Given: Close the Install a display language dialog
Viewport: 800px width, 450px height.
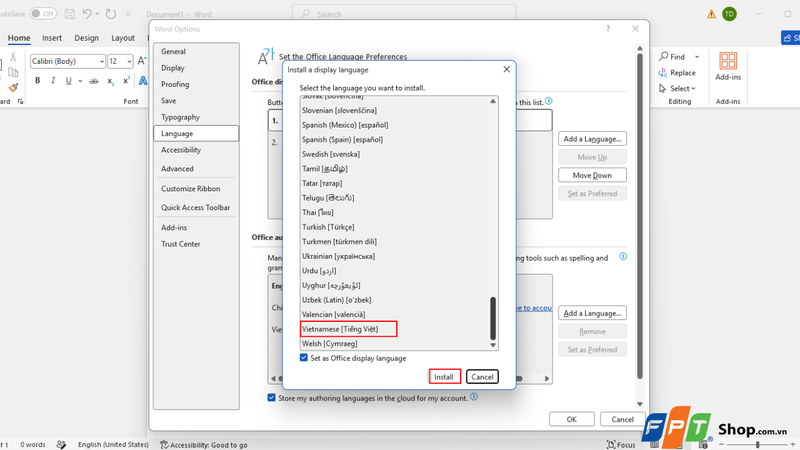Looking at the screenshot, I should tap(506, 69).
